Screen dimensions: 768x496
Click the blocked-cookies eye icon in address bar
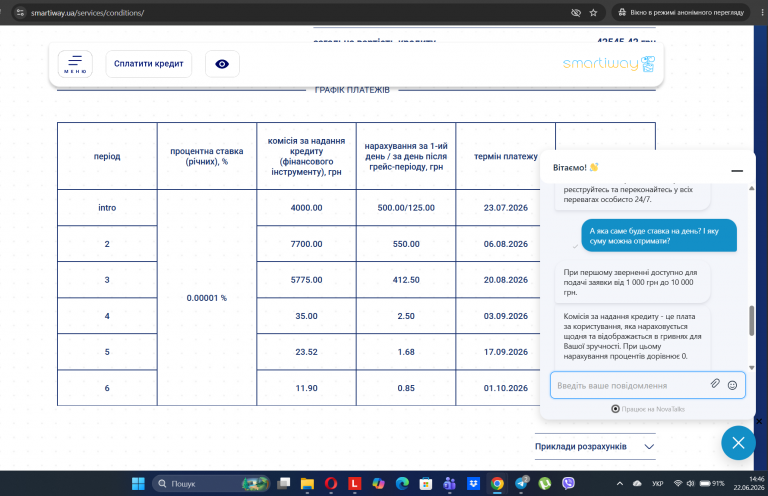click(x=576, y=13)
